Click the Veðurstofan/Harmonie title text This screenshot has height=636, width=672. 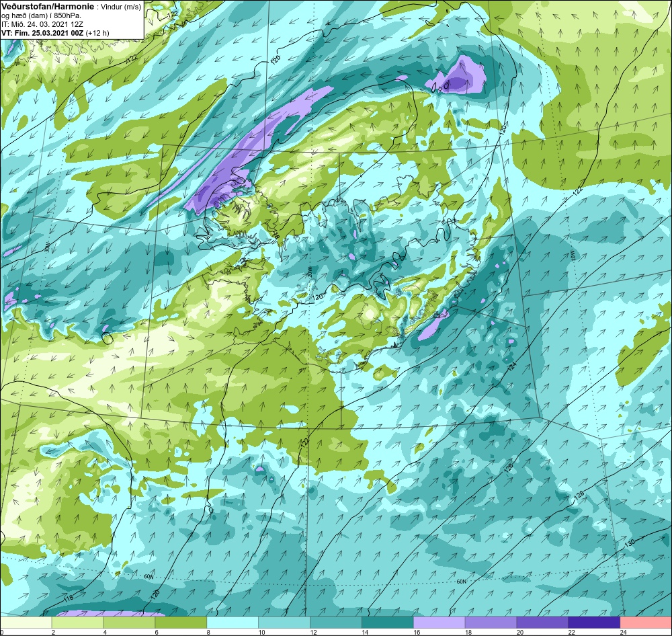(x=48, y=7)
